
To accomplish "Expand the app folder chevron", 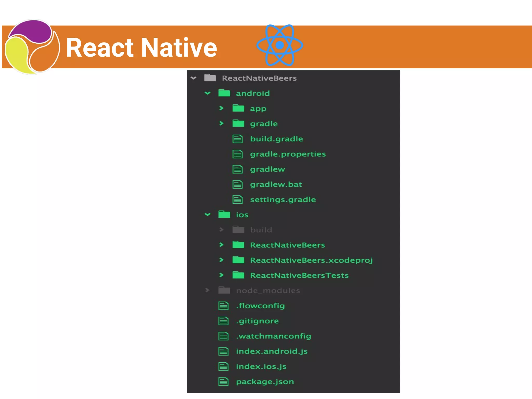I will [x=222, y=108].
